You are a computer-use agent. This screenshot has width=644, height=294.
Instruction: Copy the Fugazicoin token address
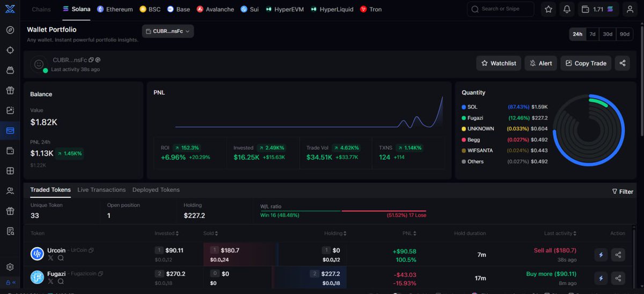tap(100, 274)
